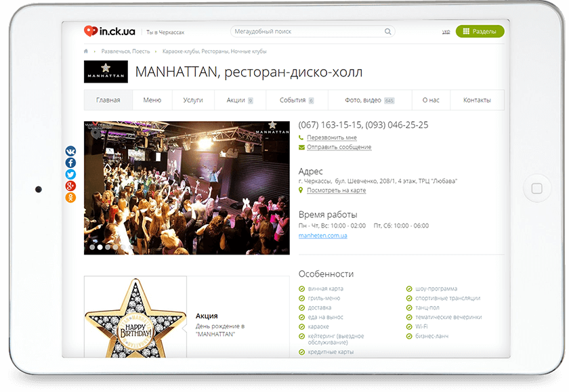This screenshot has width=569, height=392.
Task: Share page on Odnoklassniki
Action: pos(70,197)
